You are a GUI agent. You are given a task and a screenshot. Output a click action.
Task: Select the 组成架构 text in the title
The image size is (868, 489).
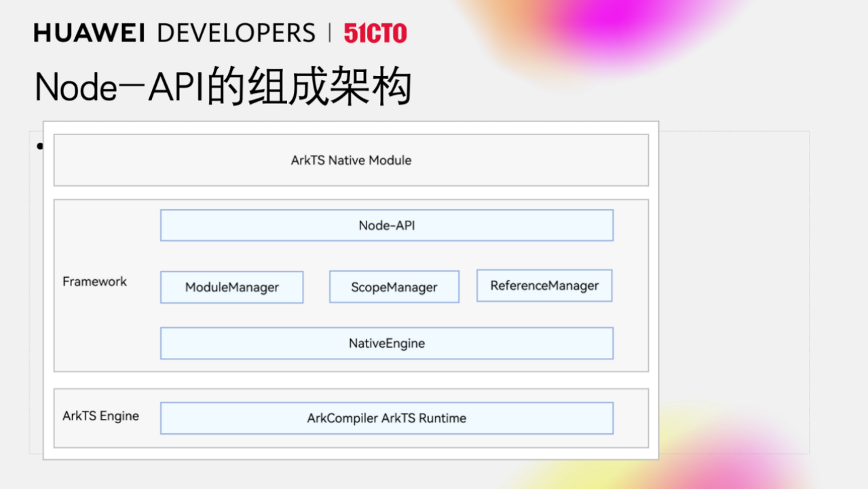tap(329, 88)
